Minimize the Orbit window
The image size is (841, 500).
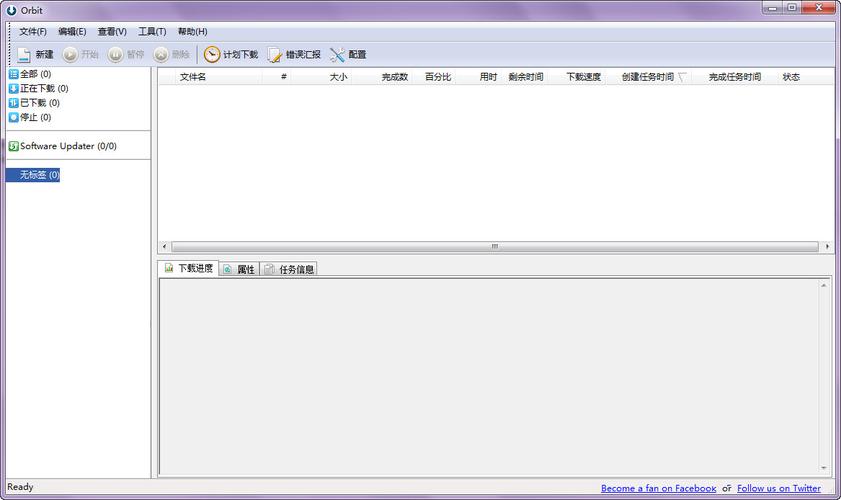click(772, 8)
